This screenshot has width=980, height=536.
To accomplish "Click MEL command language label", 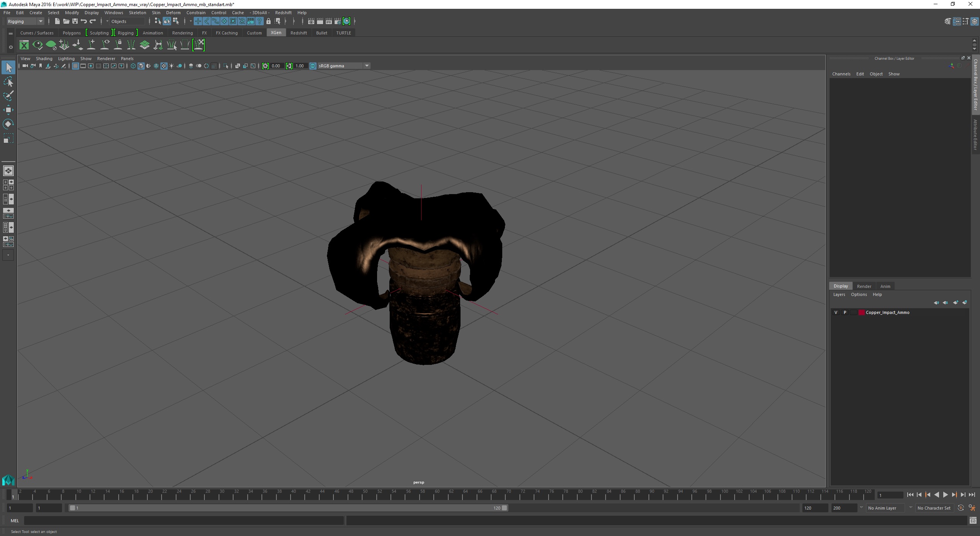I will tap(15, 521).
